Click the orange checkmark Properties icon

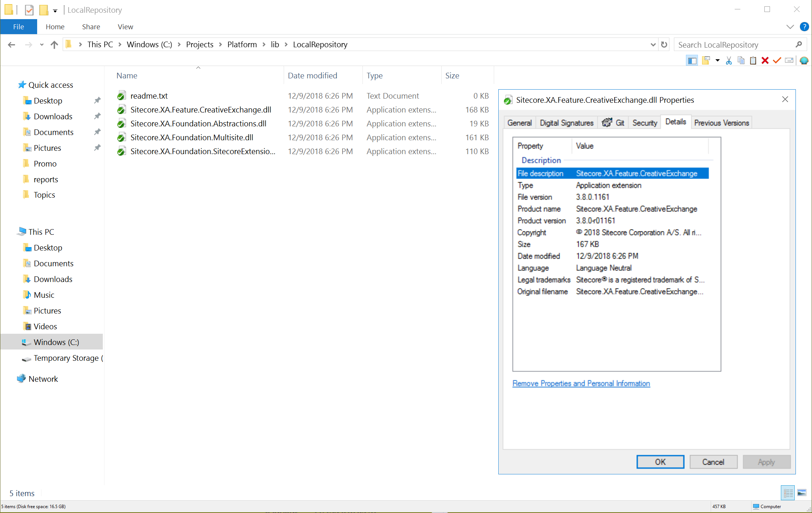(777, 60)
